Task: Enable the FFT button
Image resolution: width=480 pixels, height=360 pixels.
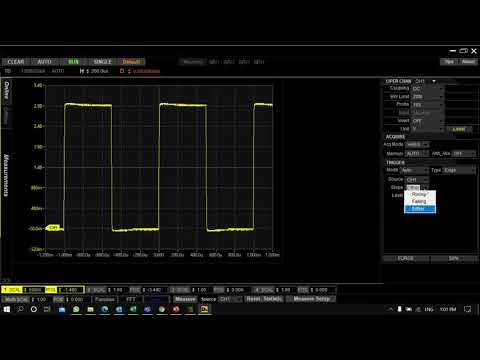Action: [131, 299]
